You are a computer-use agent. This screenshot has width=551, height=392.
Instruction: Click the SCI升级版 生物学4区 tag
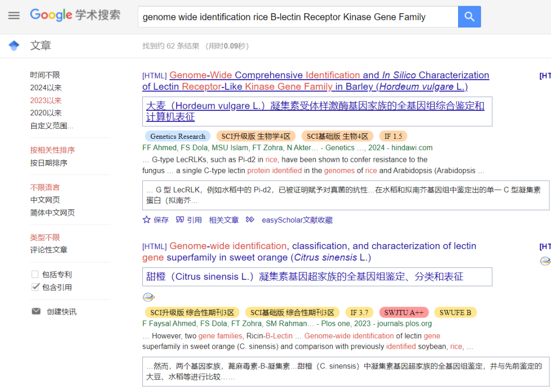coord(256,136)
